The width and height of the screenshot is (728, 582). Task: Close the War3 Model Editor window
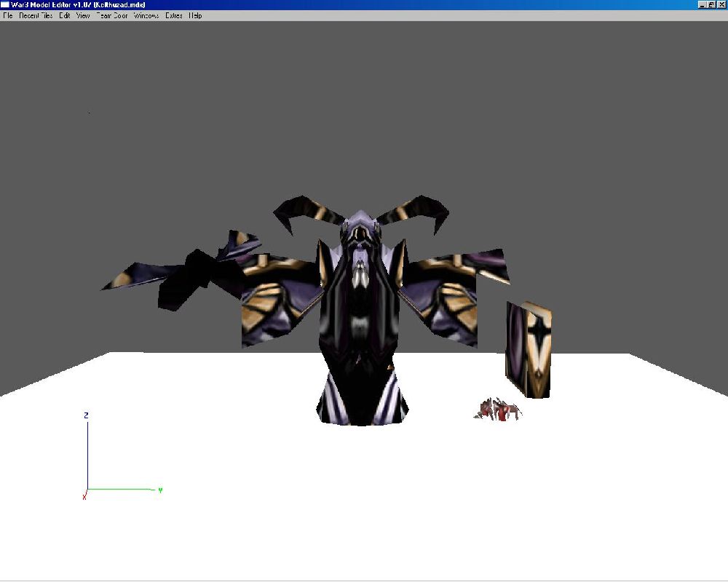coord(721,4)
